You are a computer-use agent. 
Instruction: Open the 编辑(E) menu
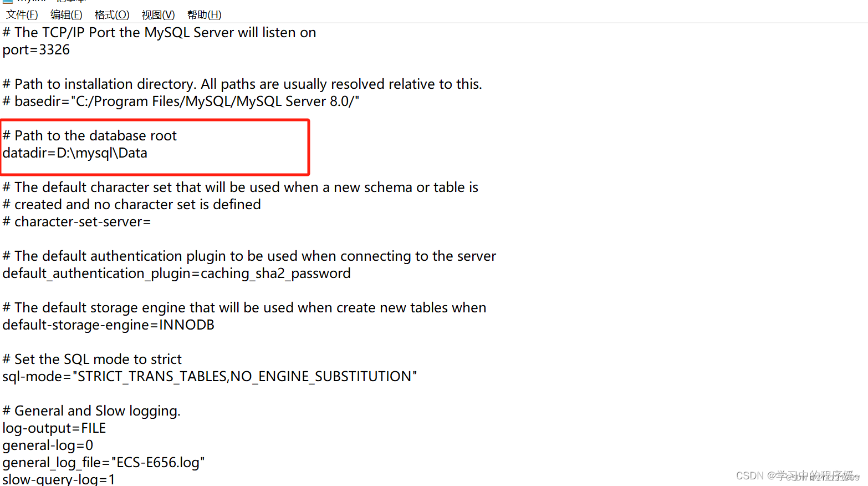[x=66, y=14]
